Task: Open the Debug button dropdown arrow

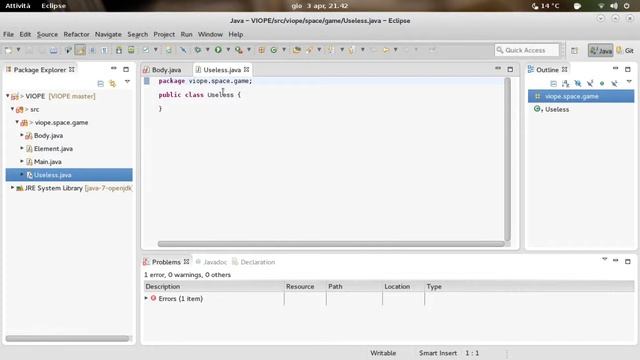Action: 207,50
